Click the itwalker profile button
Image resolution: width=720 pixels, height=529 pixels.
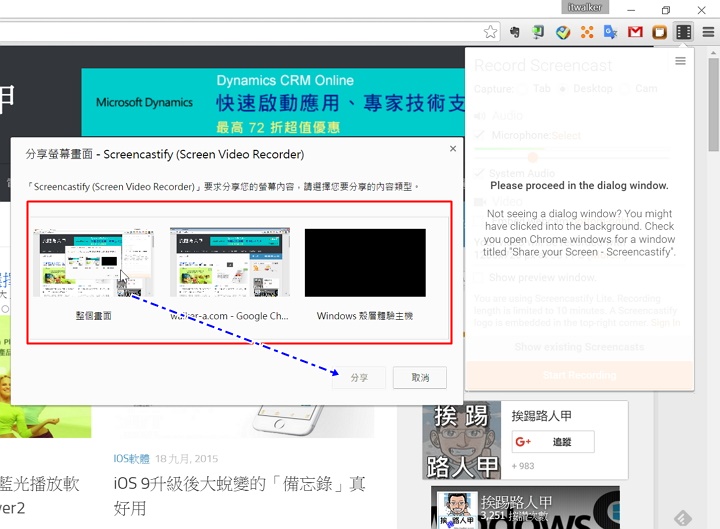click(585, 7)
